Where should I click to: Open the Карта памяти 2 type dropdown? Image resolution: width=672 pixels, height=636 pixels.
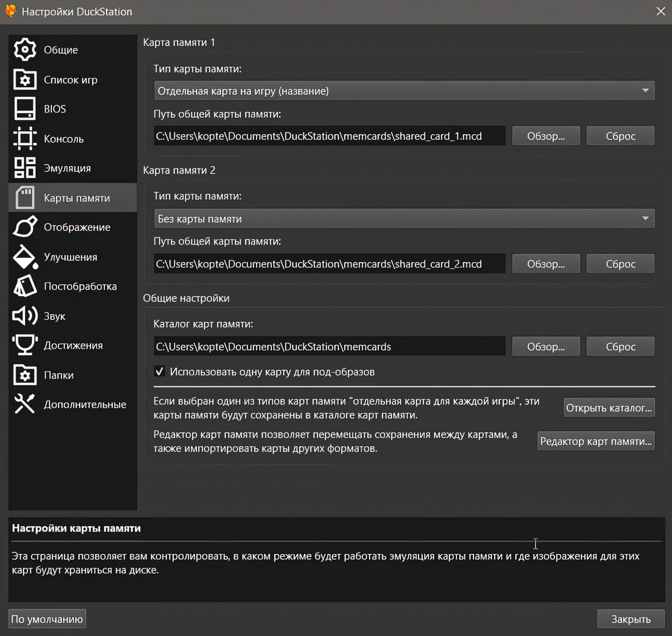pos(404,218)
